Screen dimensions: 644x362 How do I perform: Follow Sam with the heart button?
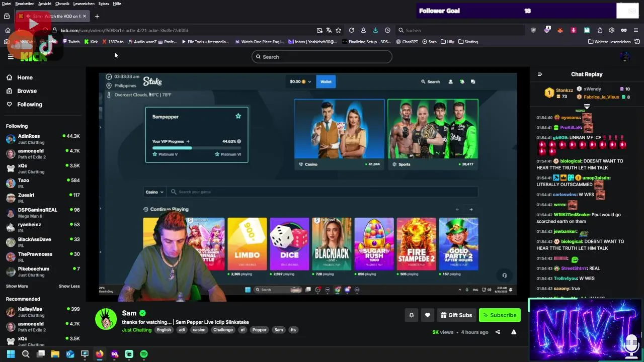click(428, 315)
